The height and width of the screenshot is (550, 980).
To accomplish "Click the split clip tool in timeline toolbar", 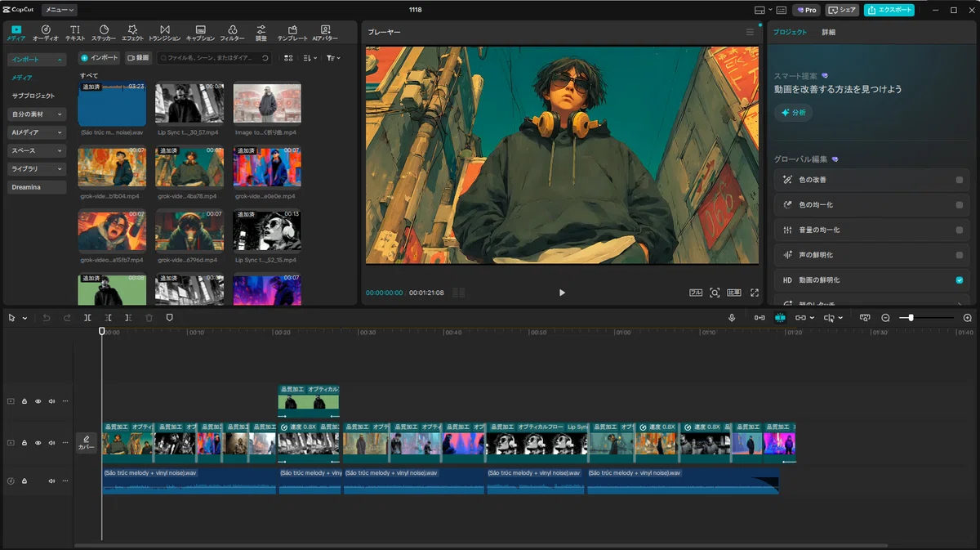I will tap(87, 317).
